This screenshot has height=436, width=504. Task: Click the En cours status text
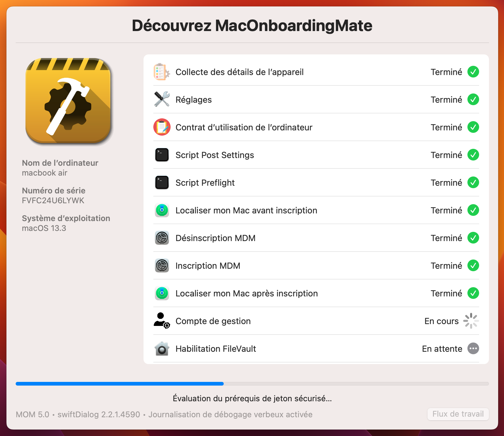tap(441, 321)
